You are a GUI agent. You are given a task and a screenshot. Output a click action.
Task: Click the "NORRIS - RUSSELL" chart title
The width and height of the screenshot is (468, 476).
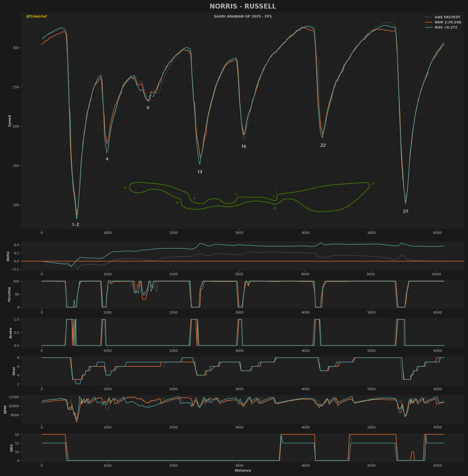click(x=243, y=6)
